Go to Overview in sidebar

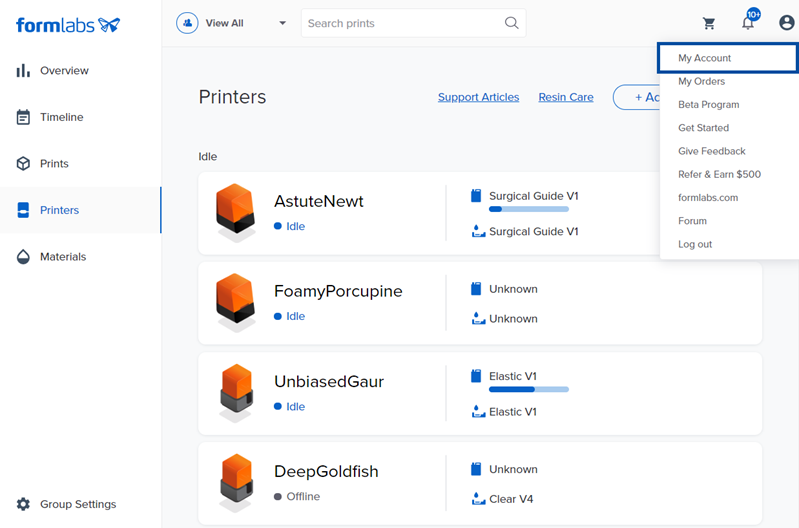coord(64,70)
